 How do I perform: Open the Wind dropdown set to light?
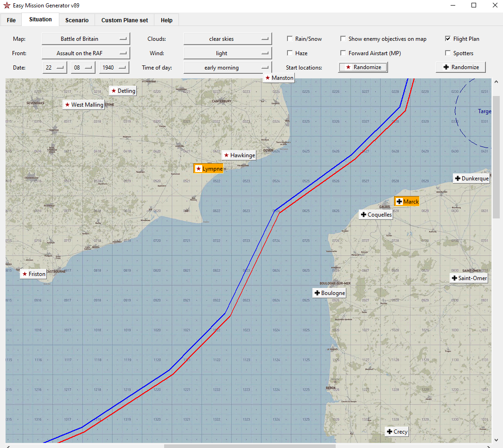point(228,53)
